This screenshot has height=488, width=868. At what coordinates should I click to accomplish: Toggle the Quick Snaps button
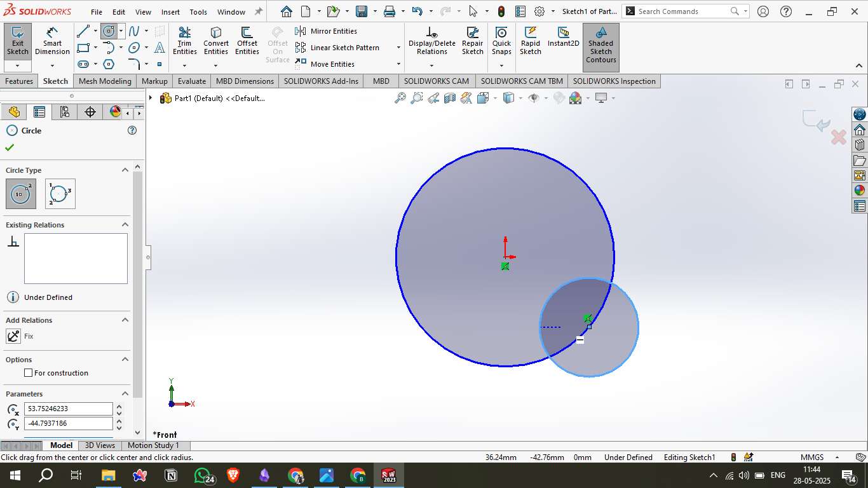click(x=501, y=41)
